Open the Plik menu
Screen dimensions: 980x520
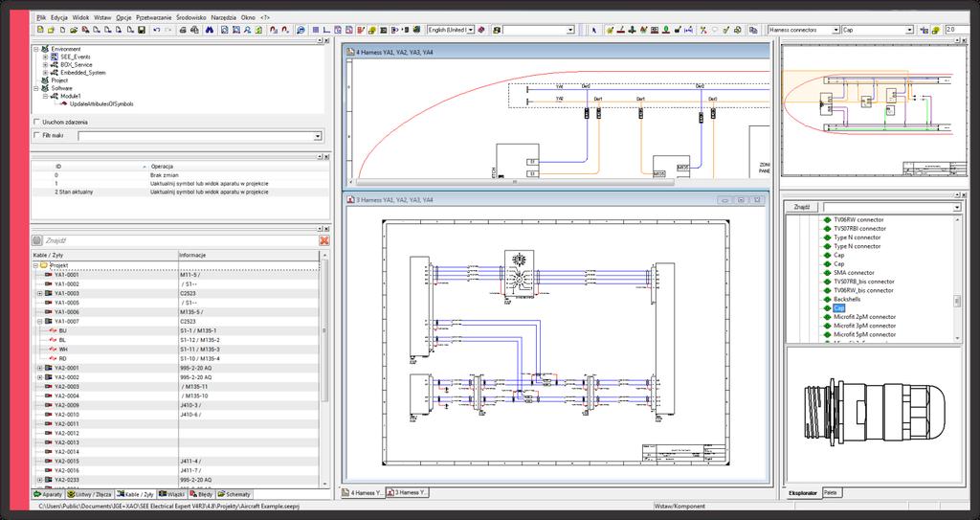click(x=41, y=17)
